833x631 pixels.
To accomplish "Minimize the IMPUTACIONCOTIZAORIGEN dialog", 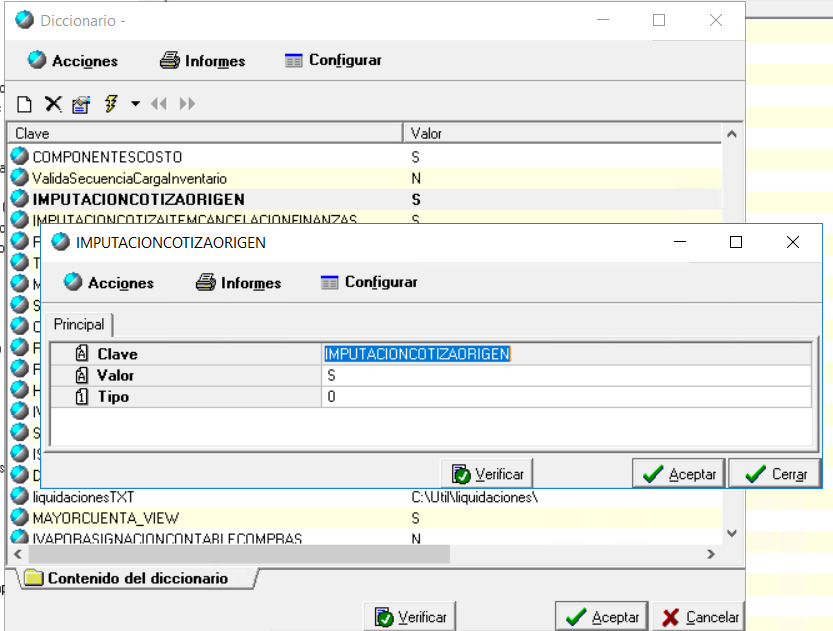I will 680,242.
